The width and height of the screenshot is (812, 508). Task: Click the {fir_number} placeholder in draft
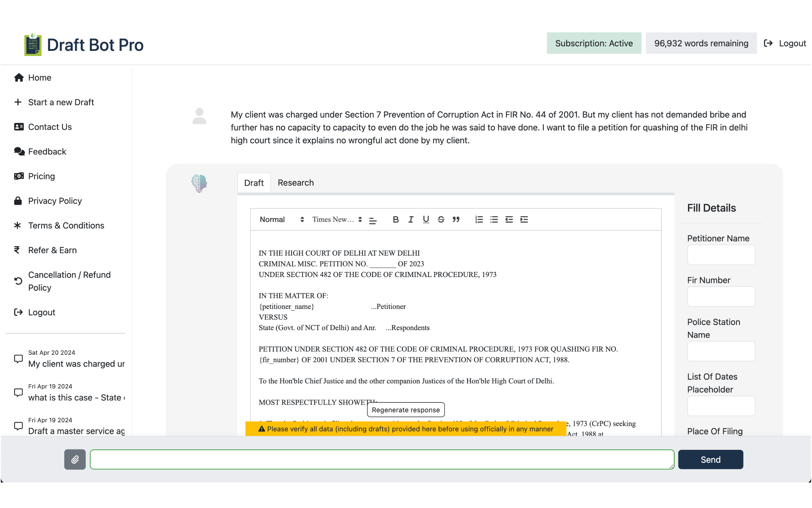tap(279, 360)
